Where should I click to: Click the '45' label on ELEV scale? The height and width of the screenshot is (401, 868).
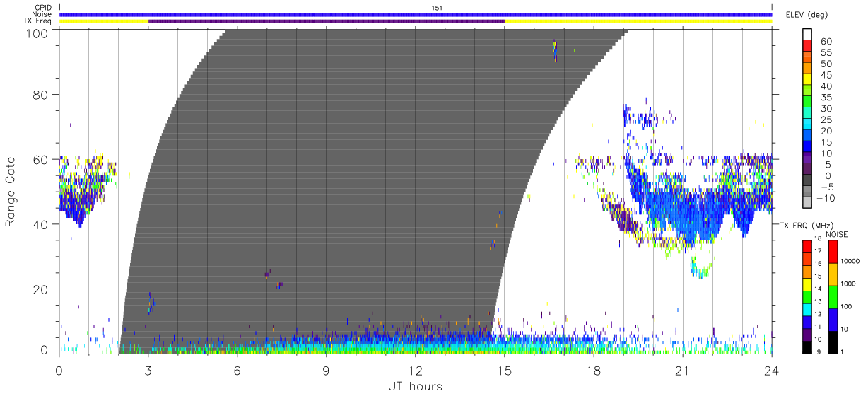click(825, 75)
